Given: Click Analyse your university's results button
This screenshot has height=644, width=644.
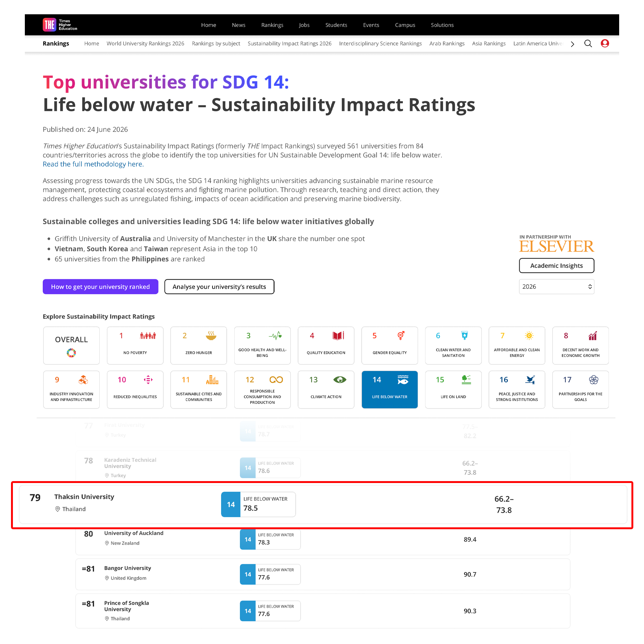Looking at the screenshot, I should [219, 287].
